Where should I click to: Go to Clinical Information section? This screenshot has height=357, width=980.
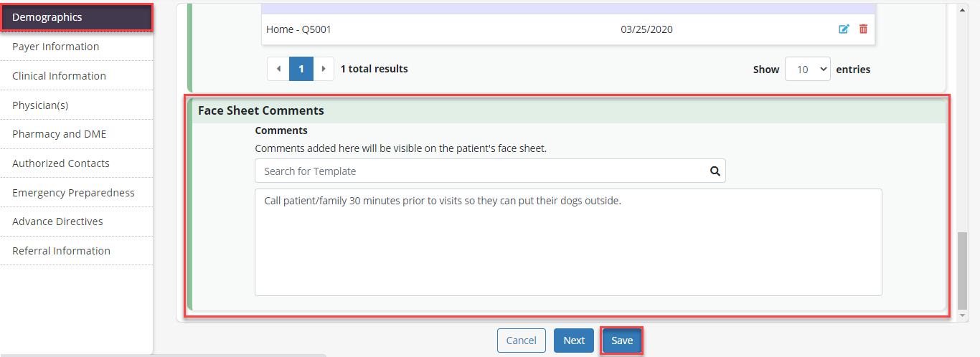point(59,76)
